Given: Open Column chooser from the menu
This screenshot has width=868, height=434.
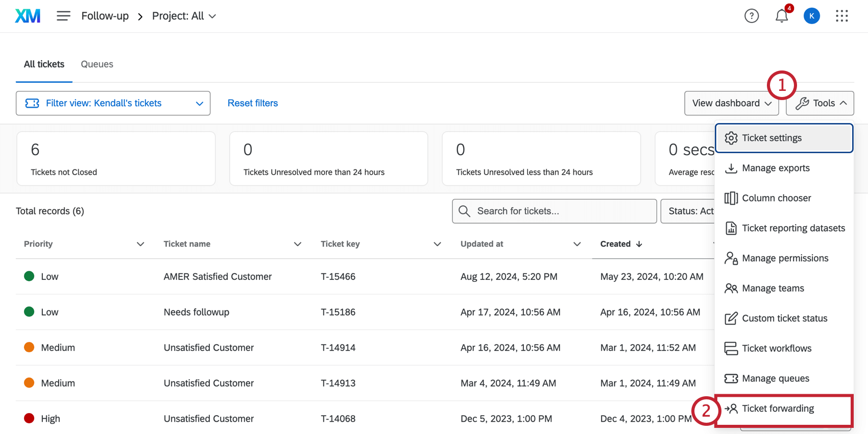Looking at the screenshot, I should click(776, 198).
